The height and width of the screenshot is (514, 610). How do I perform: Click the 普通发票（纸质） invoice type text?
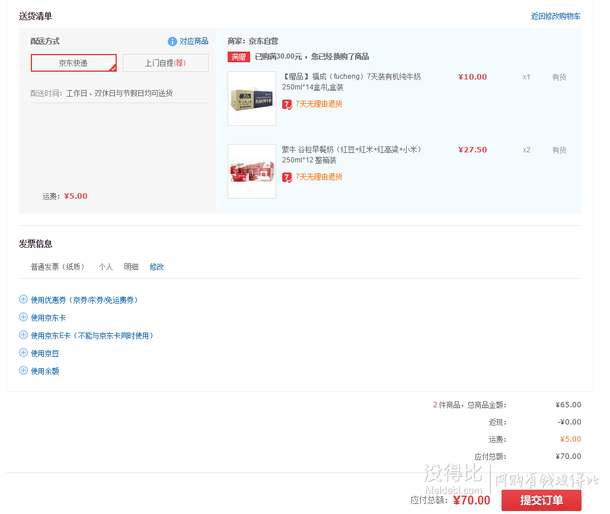(x=58, y=267)
